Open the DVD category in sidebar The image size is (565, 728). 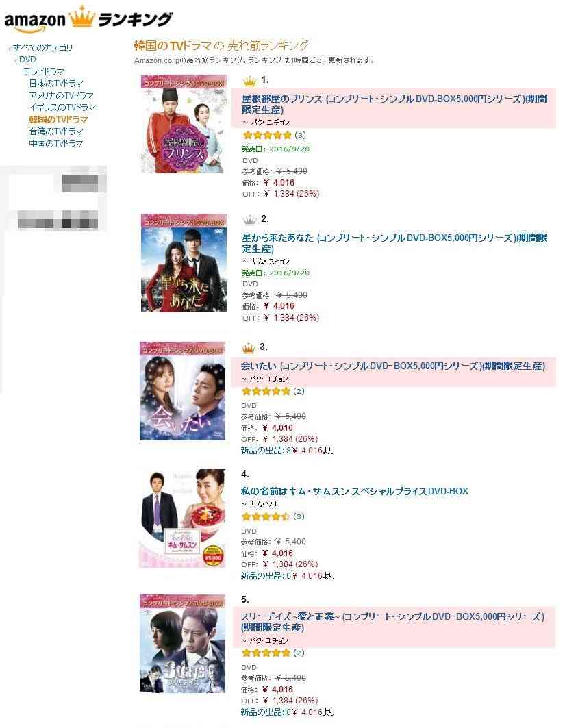coord(27,60)
